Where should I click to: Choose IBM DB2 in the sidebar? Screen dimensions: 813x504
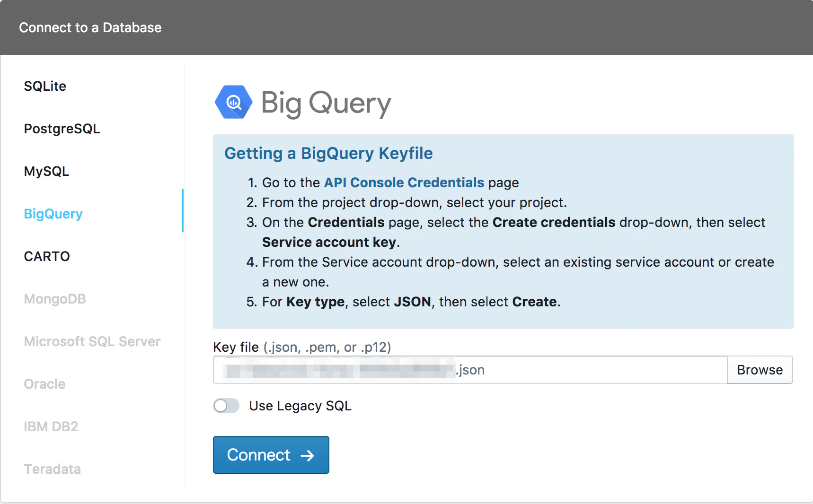tap(51, 426)
